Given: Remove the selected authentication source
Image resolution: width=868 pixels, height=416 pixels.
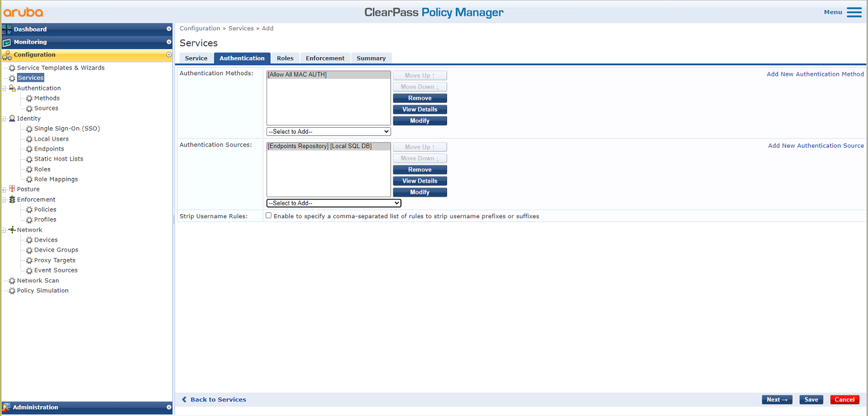Looking at the screenshot, I should [x=420, y=170].
